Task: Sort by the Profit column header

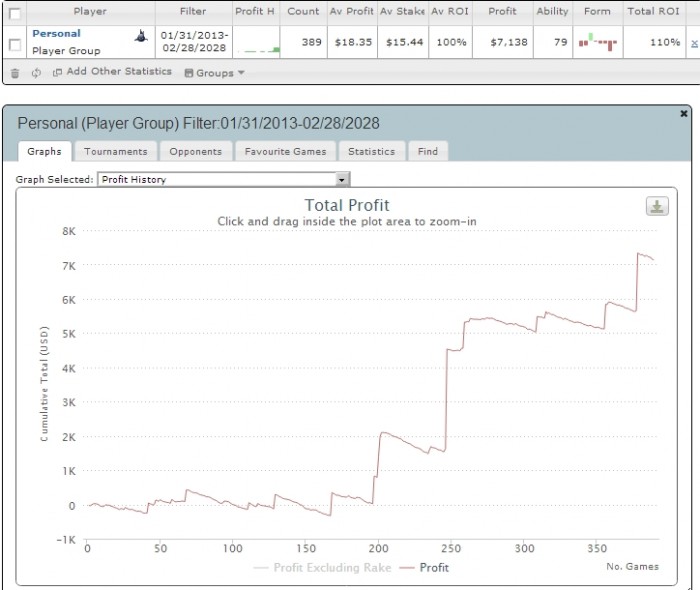Action: click(x=502, y=12)
